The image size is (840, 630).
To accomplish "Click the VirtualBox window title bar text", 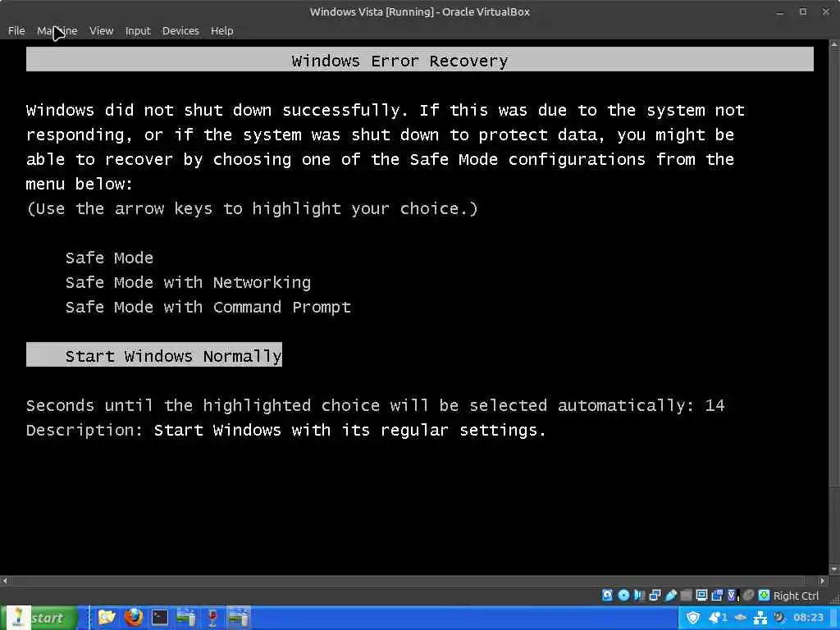I will click(419, 11).
